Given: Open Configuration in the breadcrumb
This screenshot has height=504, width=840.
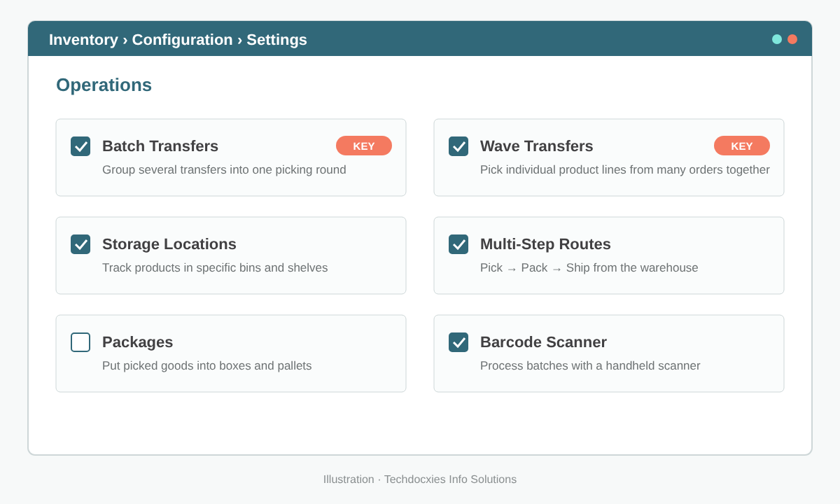Looking at the screenshot, I should (x=182, y=40).
